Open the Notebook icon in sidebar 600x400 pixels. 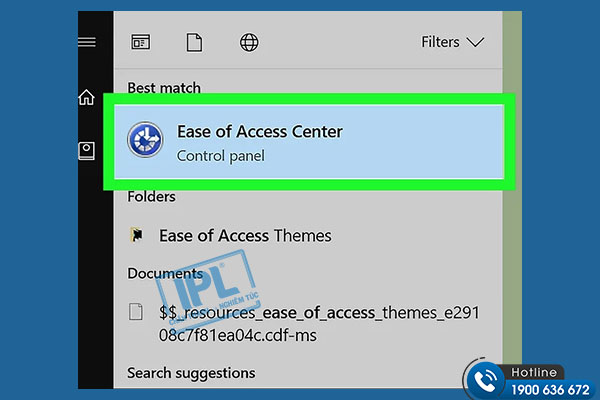[86, 151]
